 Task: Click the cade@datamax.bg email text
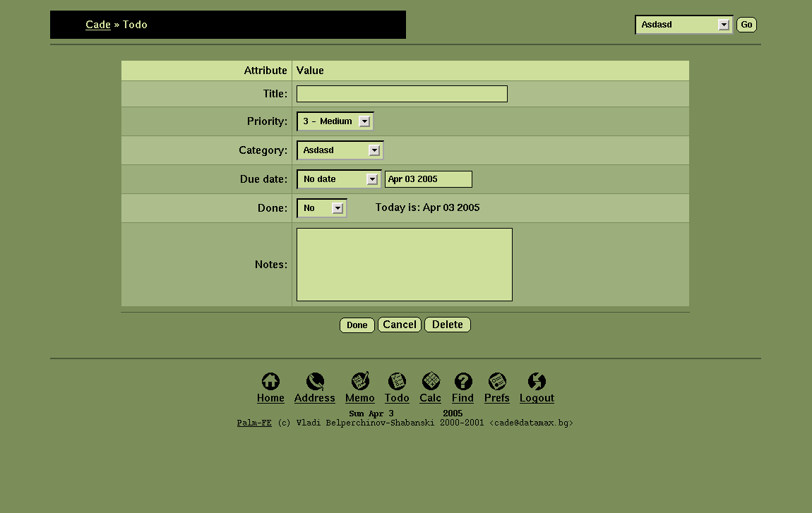click(x=531, y=423)
